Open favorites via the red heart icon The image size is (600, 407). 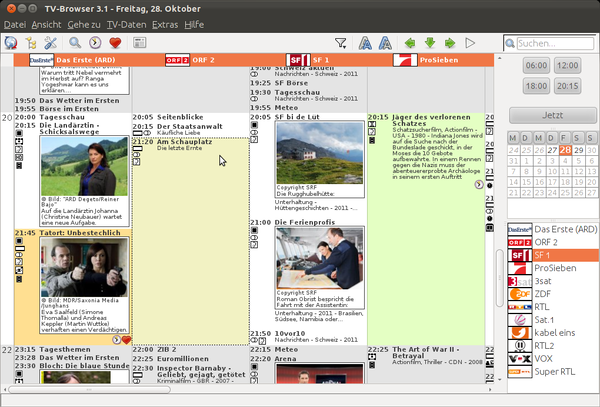[116, 43]
